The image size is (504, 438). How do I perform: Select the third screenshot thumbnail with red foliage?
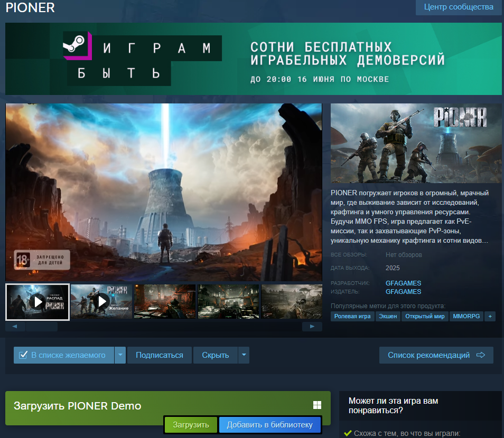tap(165, 301)
